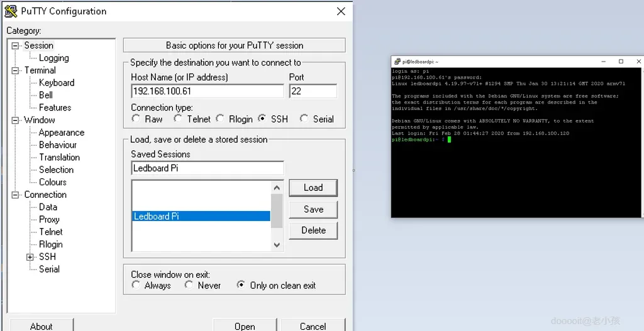Collapse the Connection category node
Screen dimensions: 644x331
[15, 195]
